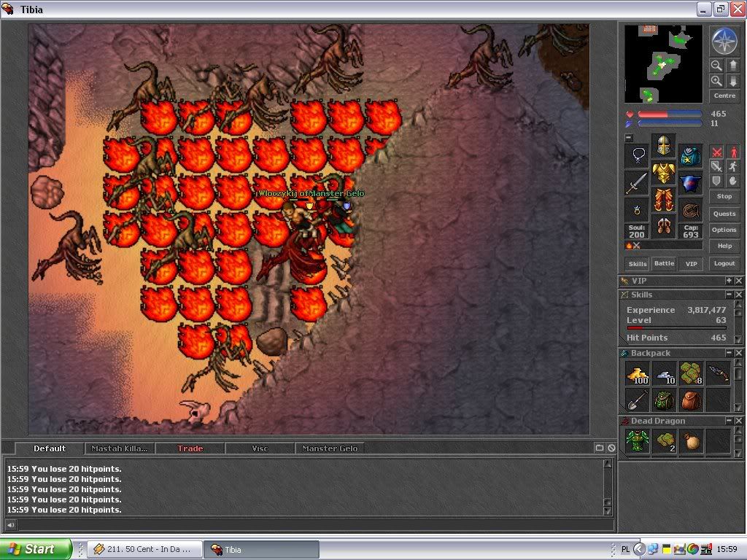Switch to defensive fight mode
Viewport: 747px width, 560px height.
click(717, 181)
